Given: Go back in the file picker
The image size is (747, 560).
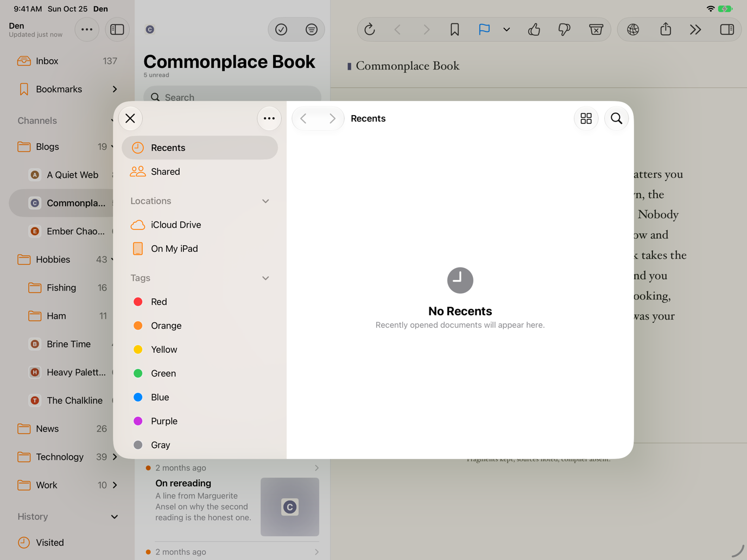Looking at the screenshot, I should point(304,118).
